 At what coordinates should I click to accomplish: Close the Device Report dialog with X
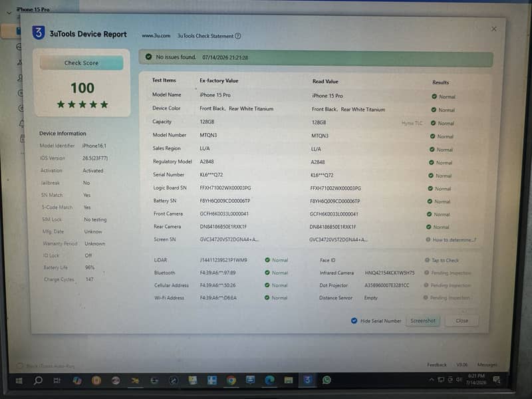(x=493, y=29)
